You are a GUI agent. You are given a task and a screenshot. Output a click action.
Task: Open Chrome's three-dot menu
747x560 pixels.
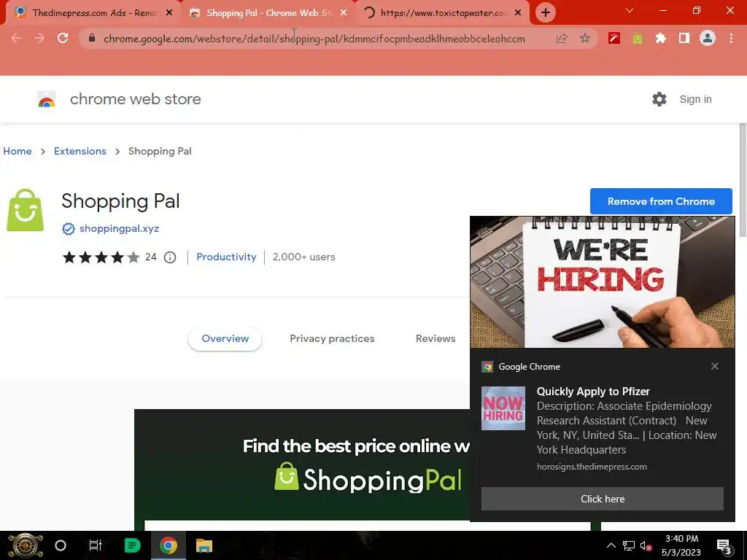tap(731, 38)
